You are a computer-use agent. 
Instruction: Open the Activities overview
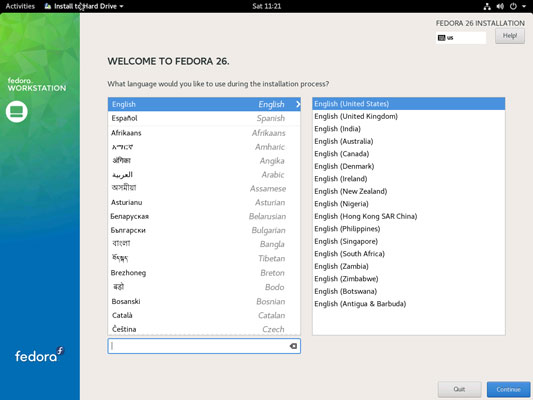pyautogui.click(x=20, y=6)
